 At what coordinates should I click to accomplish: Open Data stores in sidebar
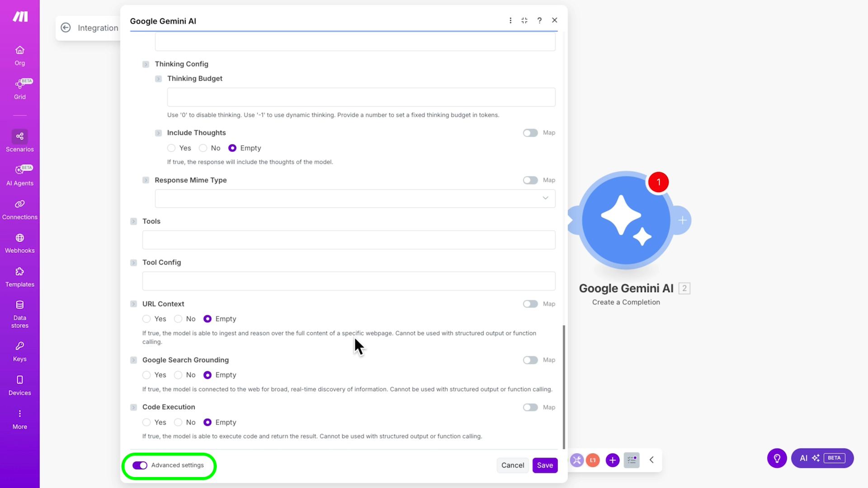click(20, 314)
